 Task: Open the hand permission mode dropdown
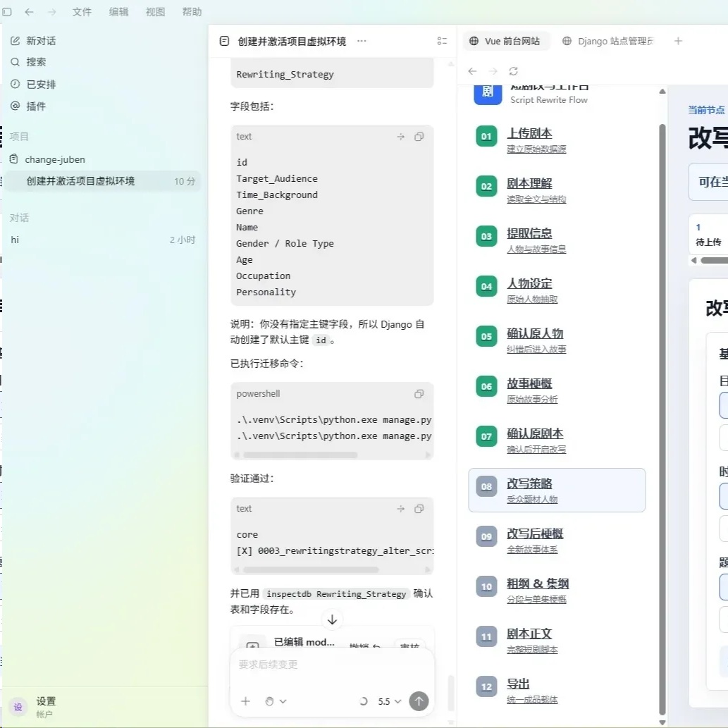[x=276, y=701]
